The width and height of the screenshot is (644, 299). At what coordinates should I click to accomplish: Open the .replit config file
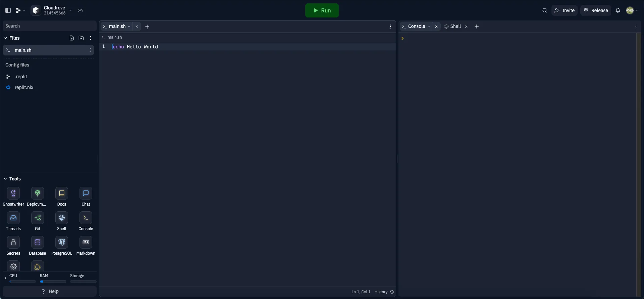21,77
